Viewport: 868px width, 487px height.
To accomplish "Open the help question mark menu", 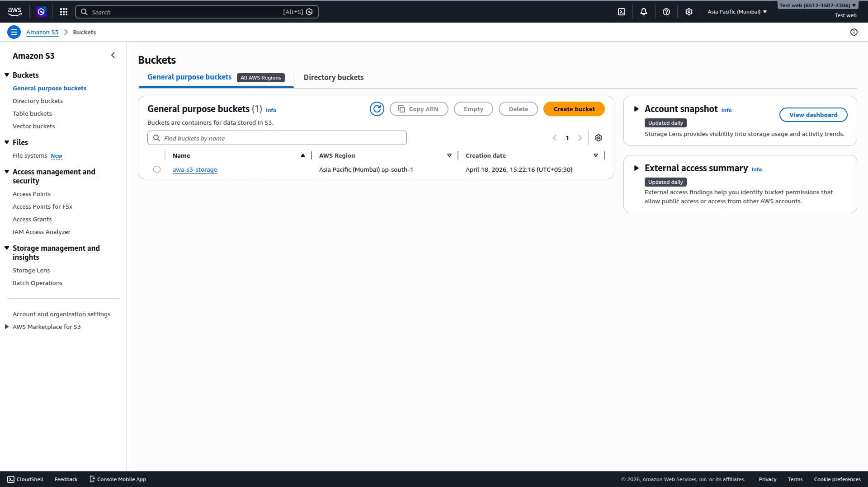I will [x=666, y=12].
